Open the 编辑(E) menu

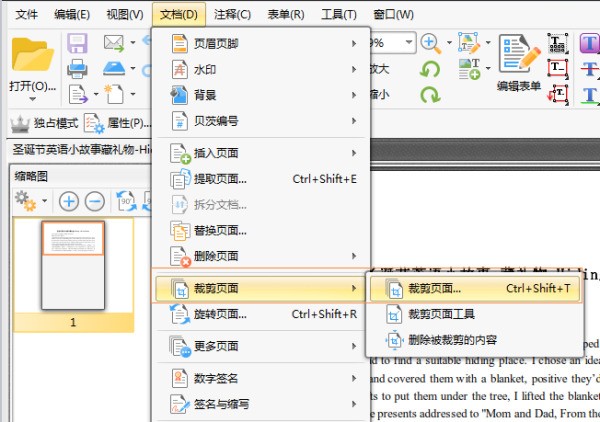point(72,15)
